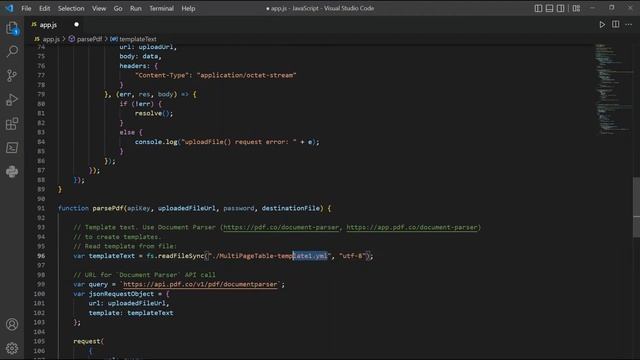Click line number 96 in gutter
The image size is (640, 360).
pyautogui.click(x=41, y=256)
